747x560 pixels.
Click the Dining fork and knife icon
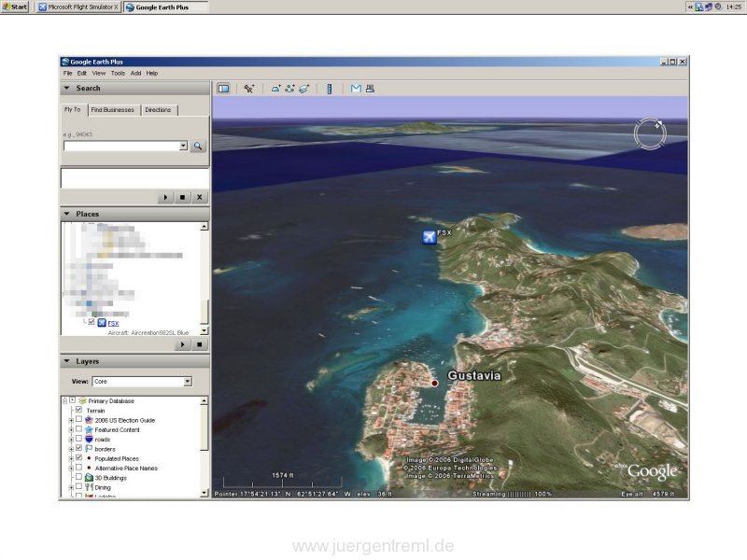(x=89, y=487)
